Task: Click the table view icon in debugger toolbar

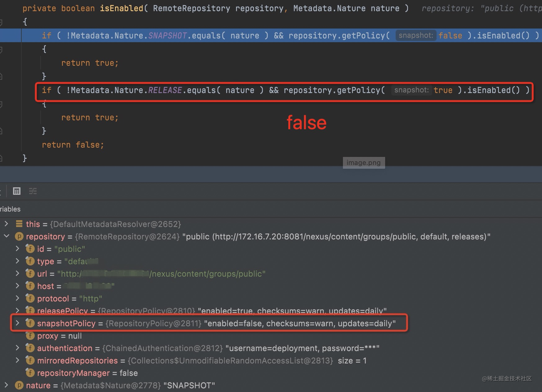Action: pyautogui.click(x=17, y=191)
